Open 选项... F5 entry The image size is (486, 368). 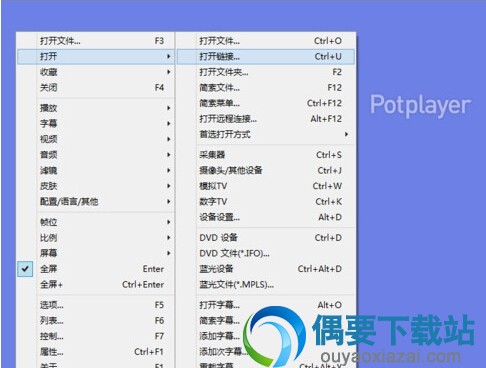point(95,305)
